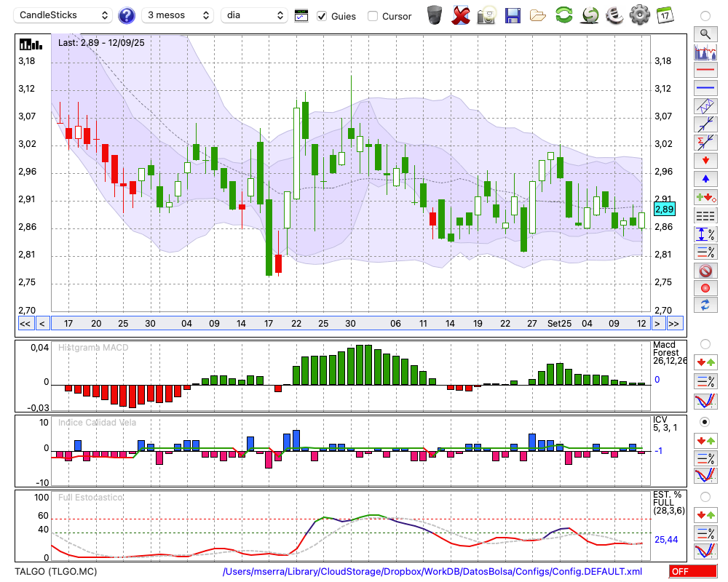Open a file with the folder icon
The image size is (728, 582).
538,16
